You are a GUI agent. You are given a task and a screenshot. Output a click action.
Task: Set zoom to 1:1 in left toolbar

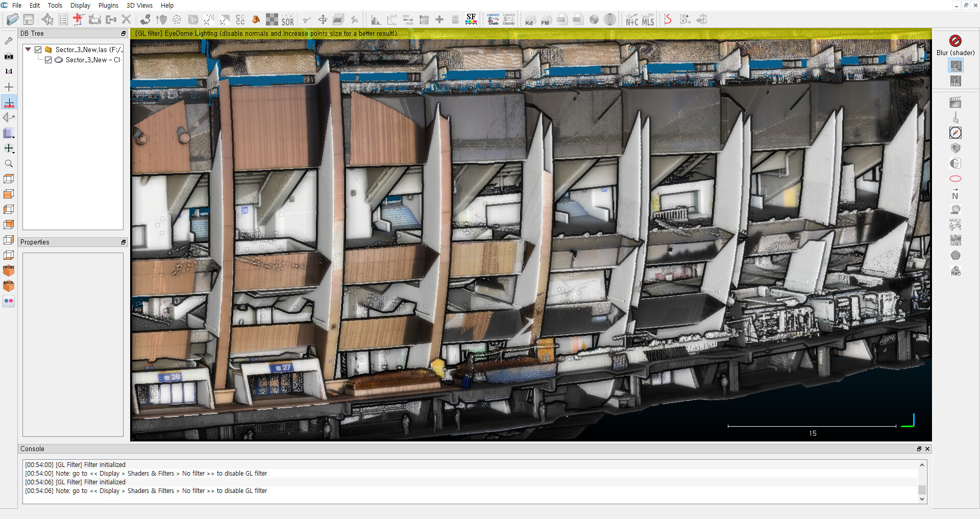tap(9, 71)
